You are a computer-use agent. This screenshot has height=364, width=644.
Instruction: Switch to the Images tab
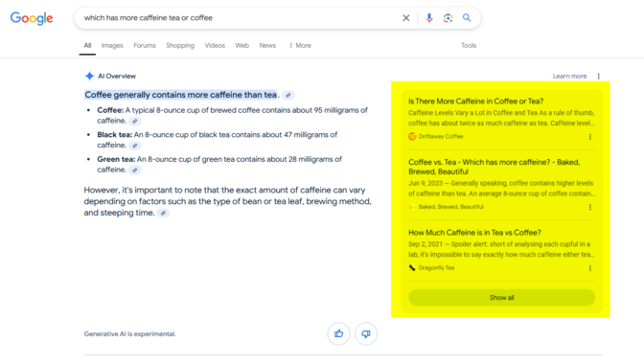click(112, 46)
